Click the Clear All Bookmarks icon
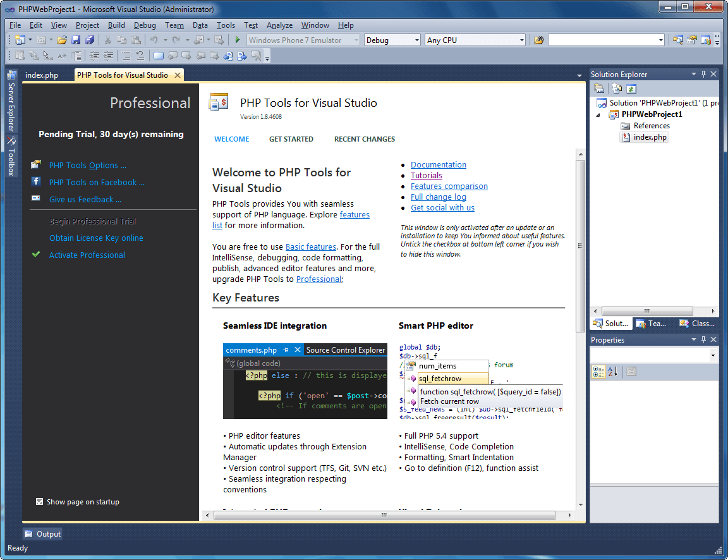 tap(256, 56)
